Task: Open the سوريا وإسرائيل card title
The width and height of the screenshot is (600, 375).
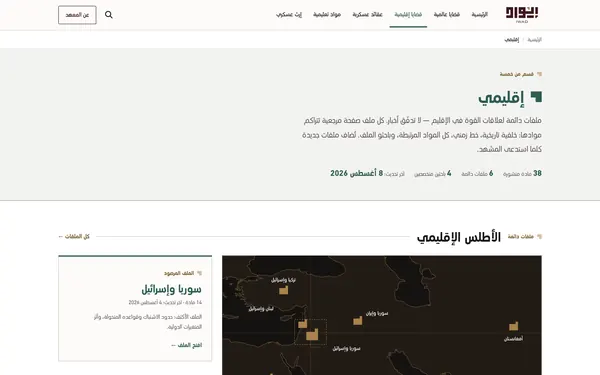Action: pos(172,289)
